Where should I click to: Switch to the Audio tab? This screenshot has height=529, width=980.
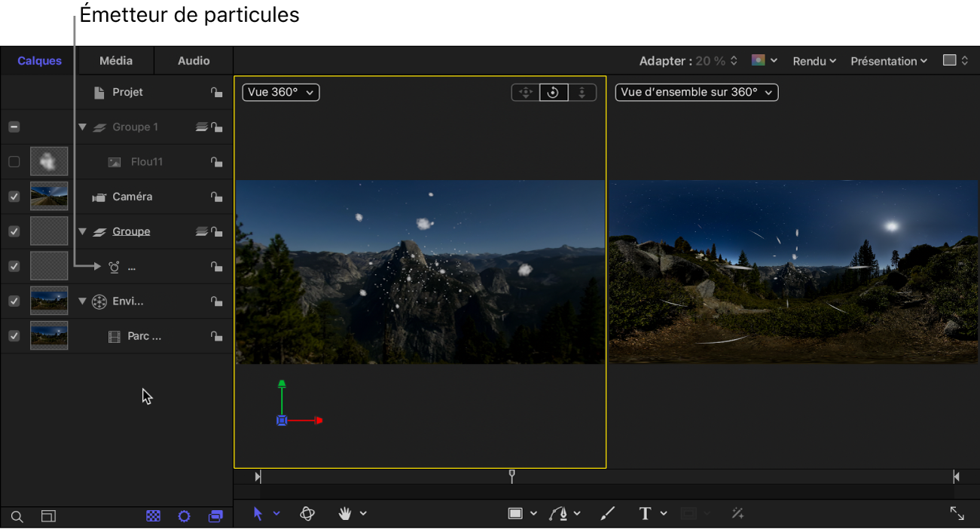(194, 60)
